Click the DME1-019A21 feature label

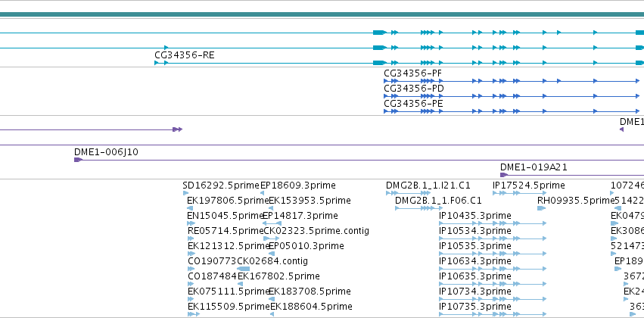tap(534, 167)
